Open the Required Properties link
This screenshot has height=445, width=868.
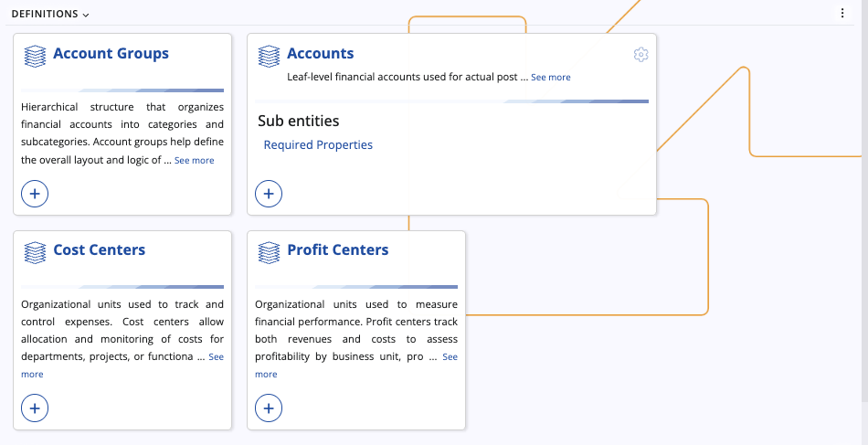[318, 145]
